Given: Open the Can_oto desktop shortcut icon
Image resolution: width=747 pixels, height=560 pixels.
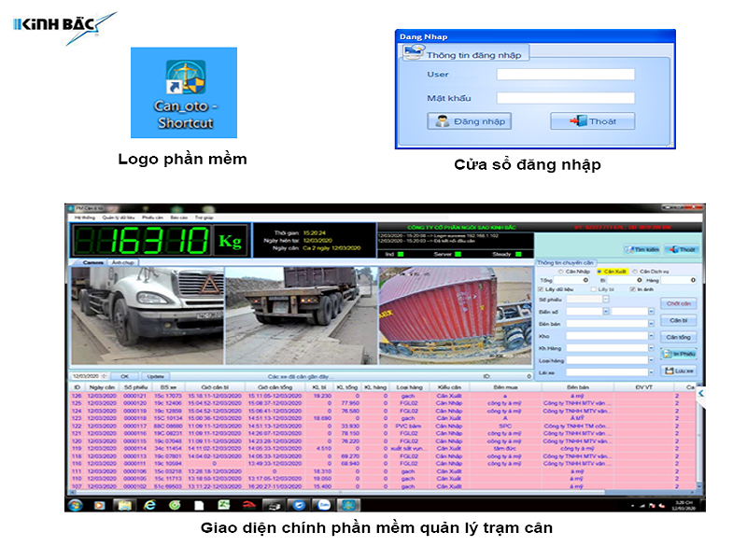Looking at the screenshot, I should point(184,93).
